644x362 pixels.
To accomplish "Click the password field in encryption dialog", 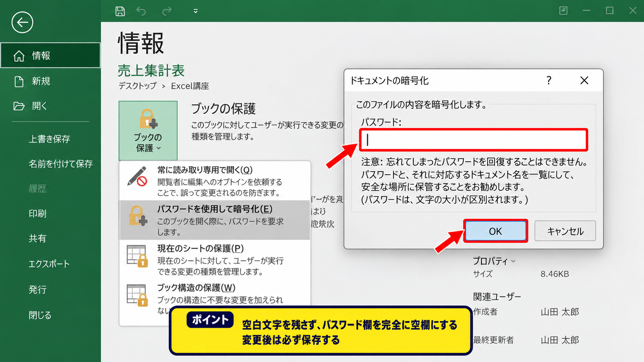I will 473,140.
